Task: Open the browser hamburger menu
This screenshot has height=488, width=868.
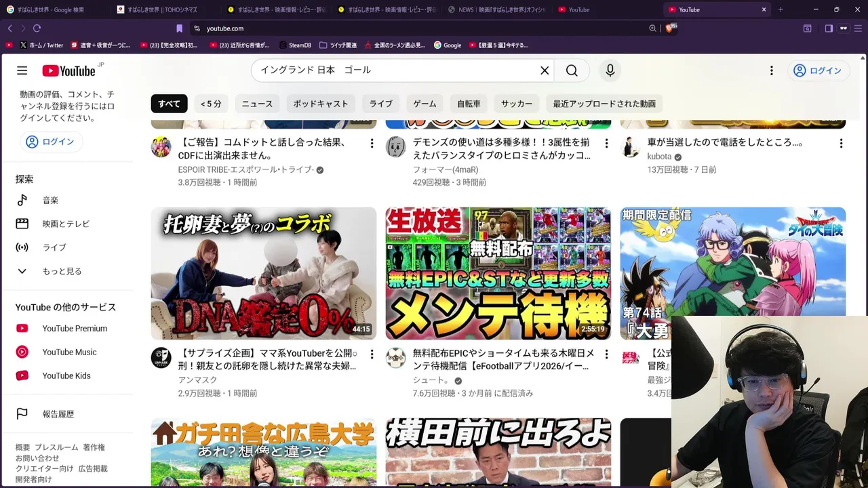Action: tap(859, 28)
